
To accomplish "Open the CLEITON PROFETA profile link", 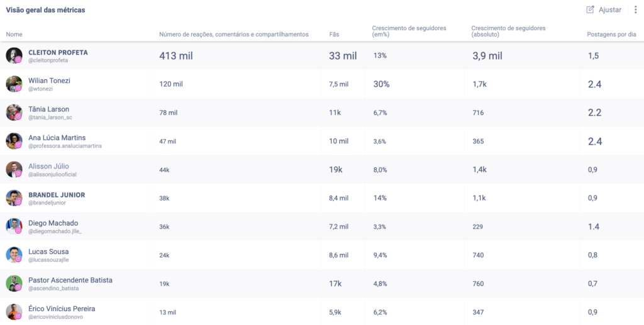I will click(58, 52).
